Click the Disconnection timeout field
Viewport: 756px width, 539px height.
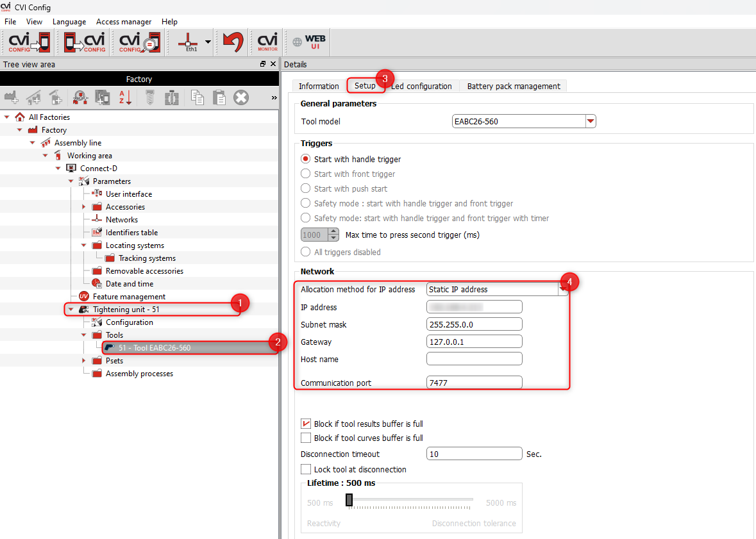474,454
